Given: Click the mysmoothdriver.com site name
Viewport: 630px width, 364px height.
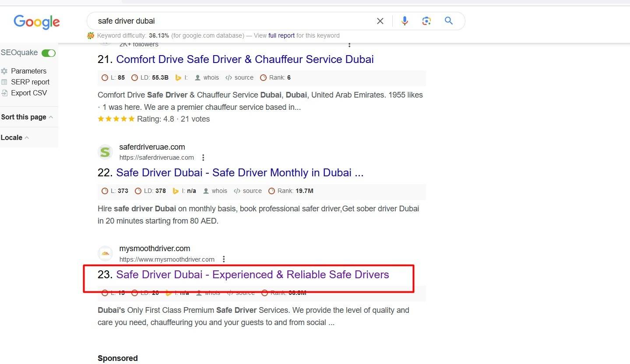Looking at the screenshot, I should point(155,248).
